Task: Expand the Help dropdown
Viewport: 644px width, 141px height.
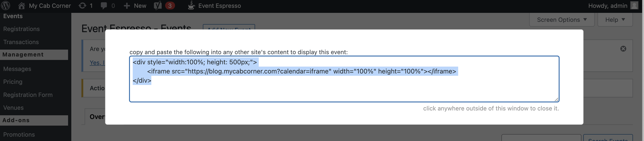Action: 615,20
